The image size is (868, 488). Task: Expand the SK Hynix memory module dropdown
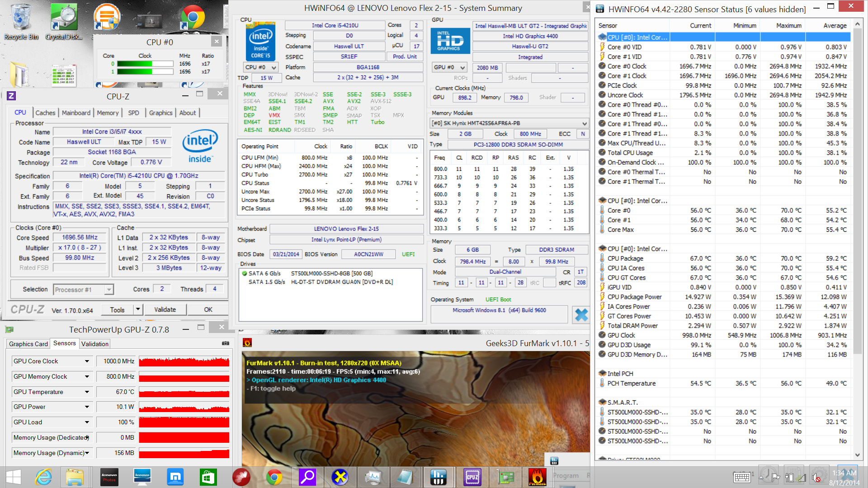click(584, 123)
